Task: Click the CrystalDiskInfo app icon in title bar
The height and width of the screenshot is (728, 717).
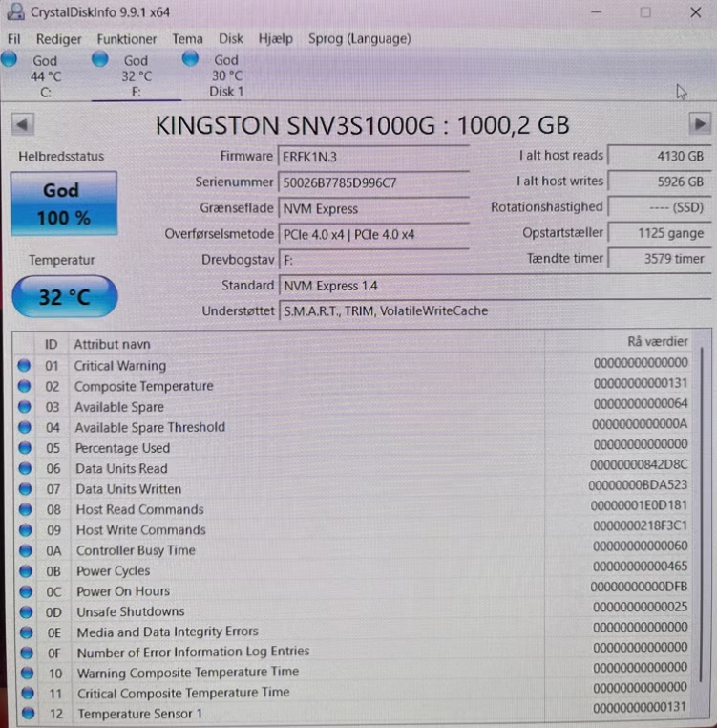Action: [15, 11]
